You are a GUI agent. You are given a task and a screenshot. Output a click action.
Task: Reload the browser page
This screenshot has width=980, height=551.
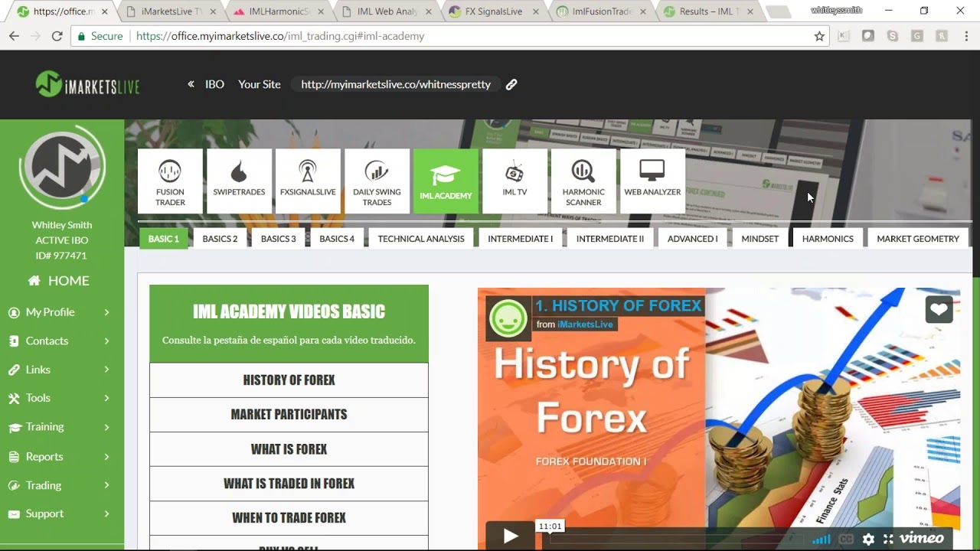tap(57, 36)
